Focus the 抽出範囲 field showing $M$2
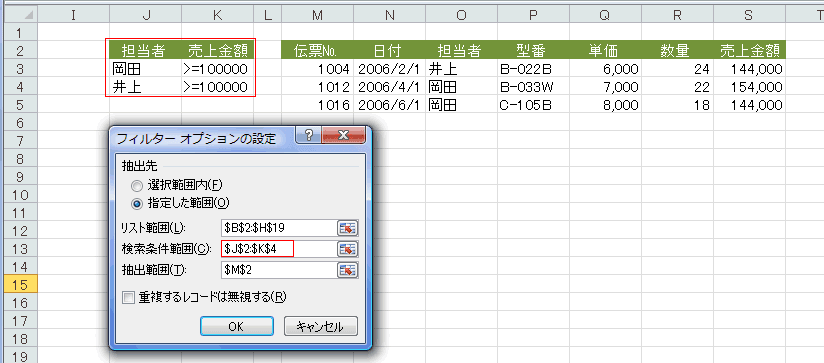 pyautogui.click(x=279, y=269)
